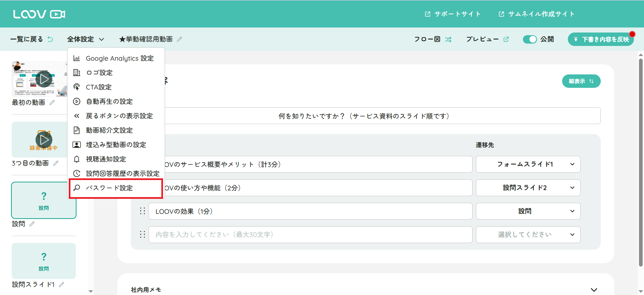Open the フォームスライド1 destination dropdown
The height and width of the screenshot is (295, 644).
[x=528, y=164]
